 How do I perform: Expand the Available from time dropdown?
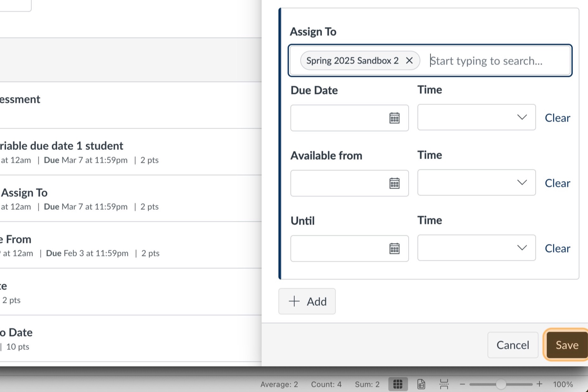point(521,183)
